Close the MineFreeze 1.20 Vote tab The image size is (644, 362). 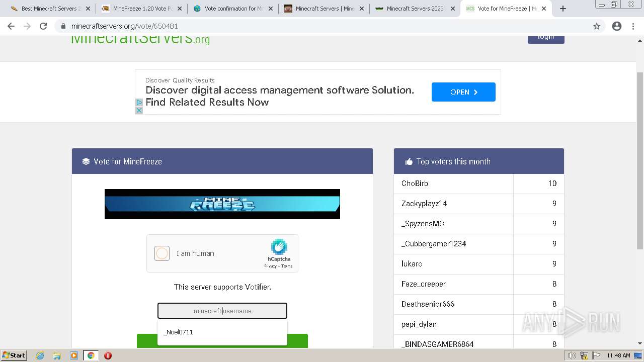point(180,9)
